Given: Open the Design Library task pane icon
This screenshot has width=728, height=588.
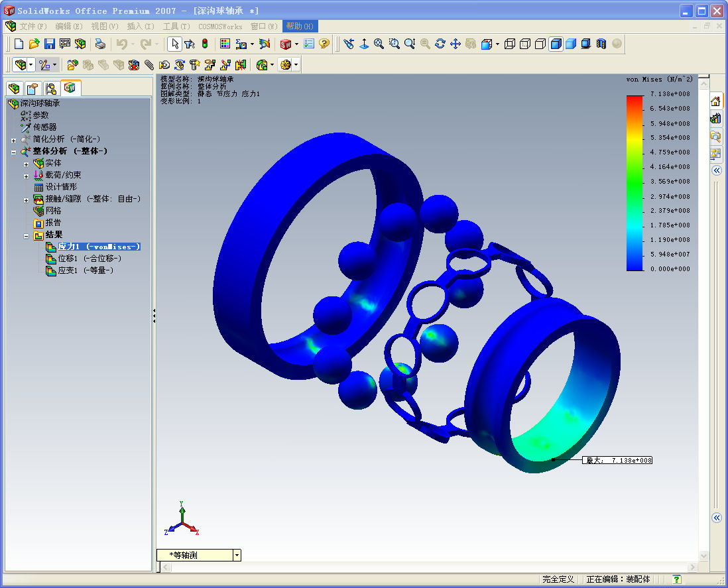Looking at the screenshot, I should 715,119.
